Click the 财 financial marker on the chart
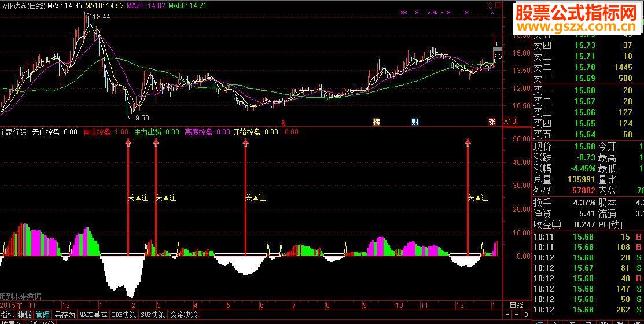This screenshot has width=644, height=324. [415, 122]
